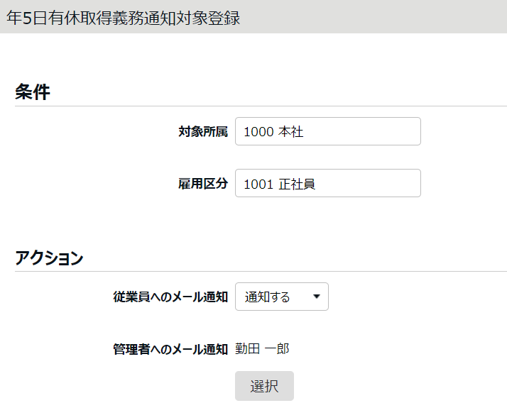
Task: Click the 管理者へのメール通知 label
Action: pos(170,349)
